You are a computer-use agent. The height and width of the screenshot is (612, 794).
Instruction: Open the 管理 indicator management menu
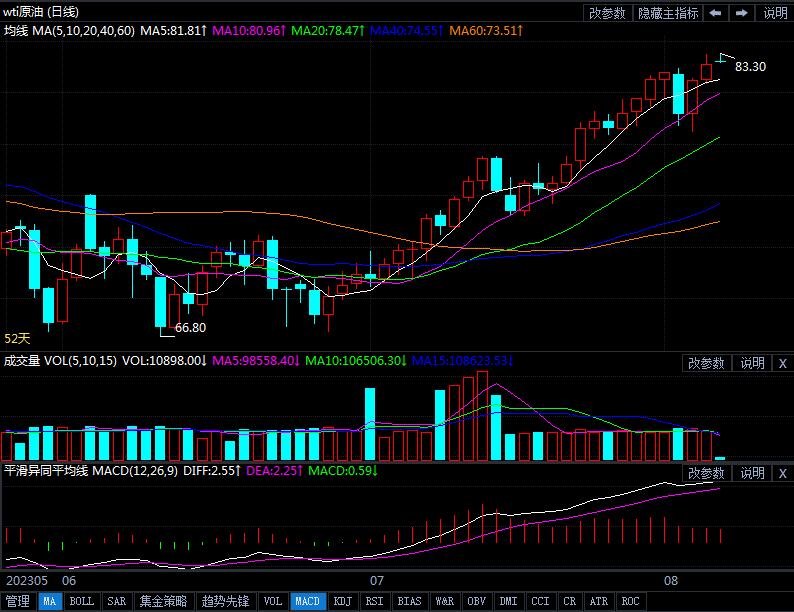click(x=18, y=601)
